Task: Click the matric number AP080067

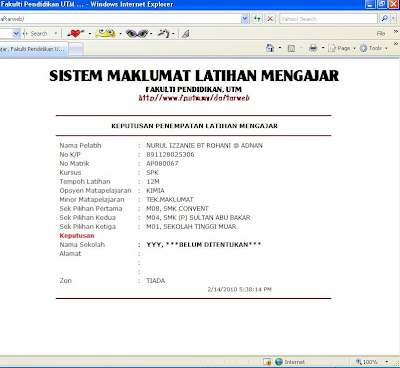Action: [162, 163]
